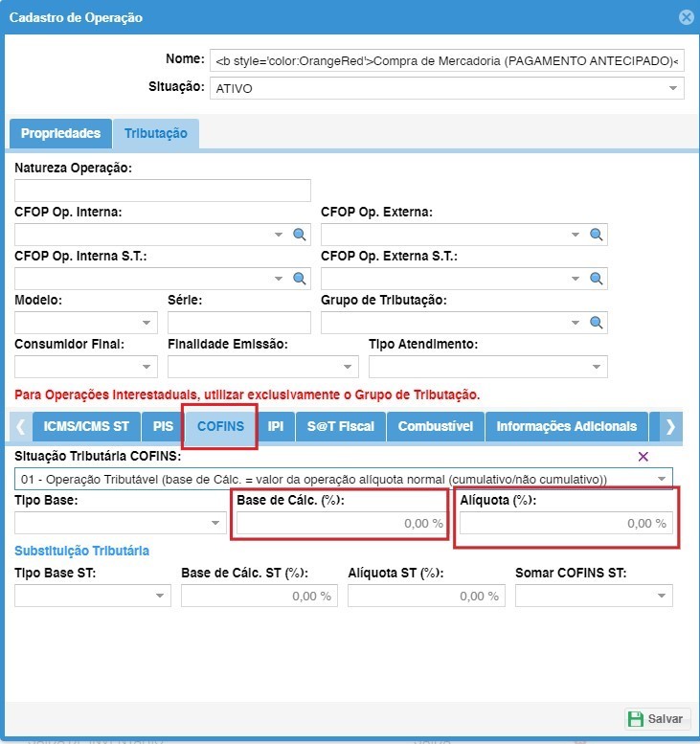Image resolution: width=700 pixels, height=744 pixels.
Task: Search Grupo de Tributação with magnifier icon
Action: [x=596, y=323]
